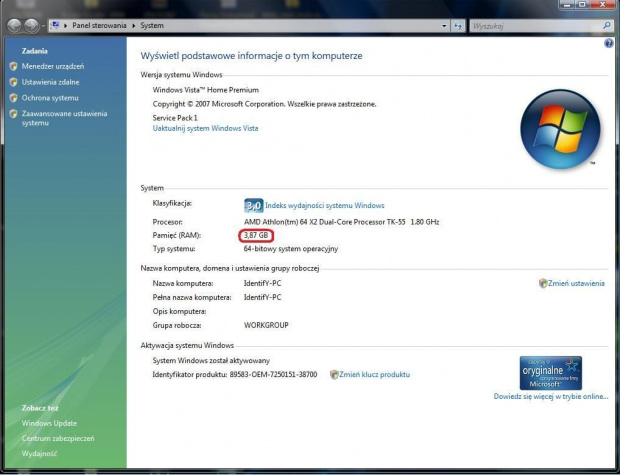The width and height of the screenshot is (620, 475).
Task: Click the product ID 89583-OEM-7250151-38700
Action: [273, 375]
